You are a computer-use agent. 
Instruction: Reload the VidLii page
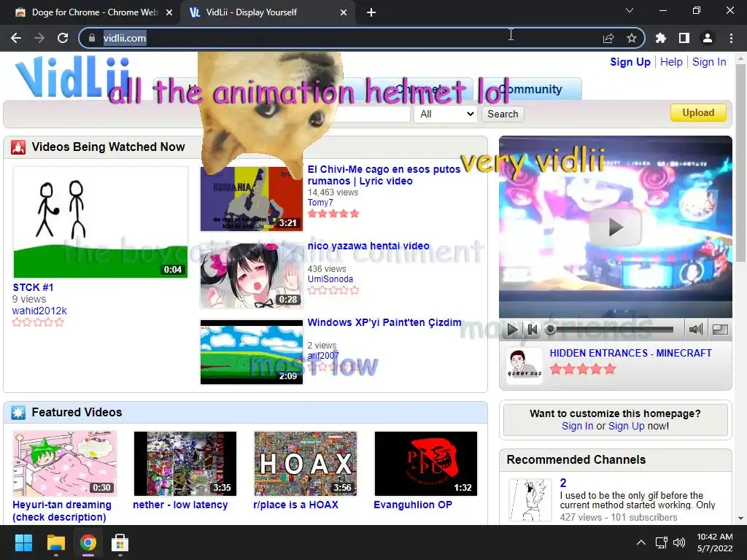click(63, 38)
